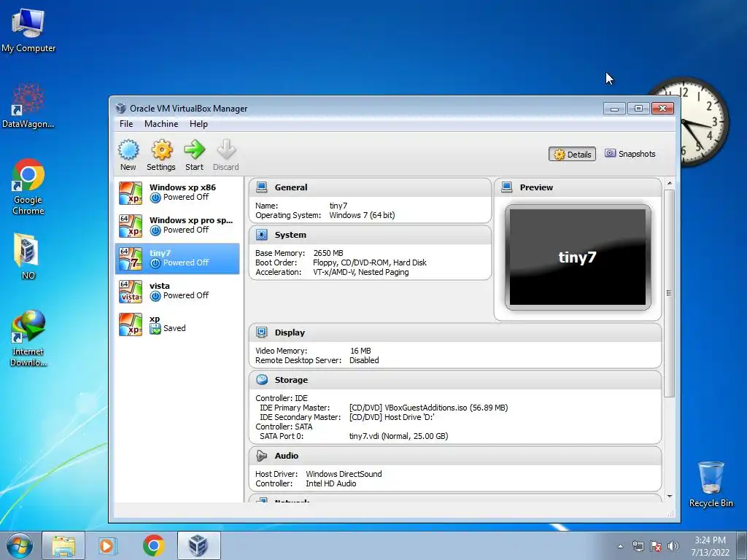
Task: Select the Windows xp x86 machine icon
Action: pyautogui.click(x=131, y=192)
